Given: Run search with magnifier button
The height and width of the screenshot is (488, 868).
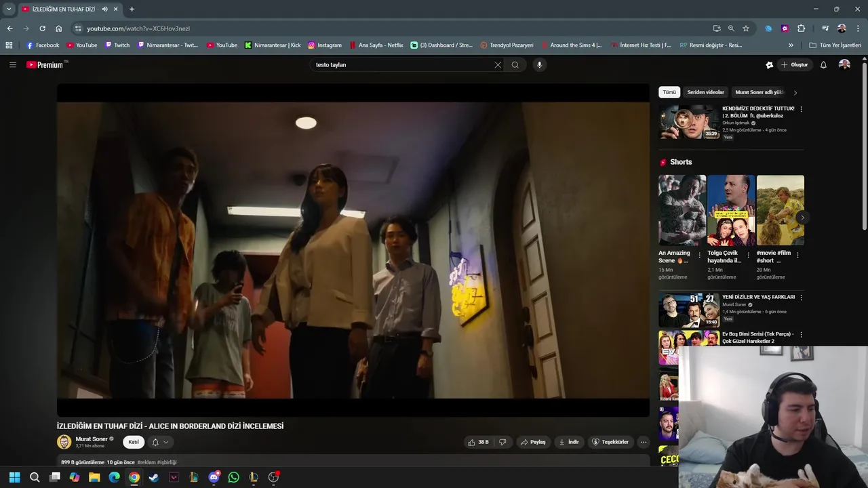Looking at the screenshot, I should click(515, 65).
